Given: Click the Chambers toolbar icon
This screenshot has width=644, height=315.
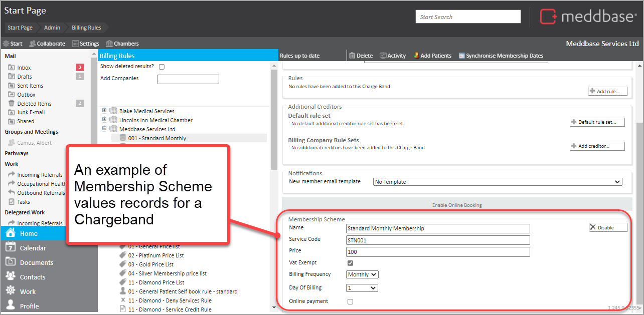Looking at the screenshot, I should click(109, 44).
